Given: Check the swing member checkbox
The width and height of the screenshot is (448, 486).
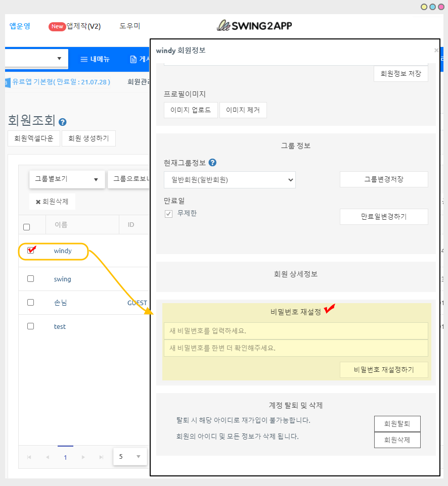Looking at the screenshot, I should (31, 279).
